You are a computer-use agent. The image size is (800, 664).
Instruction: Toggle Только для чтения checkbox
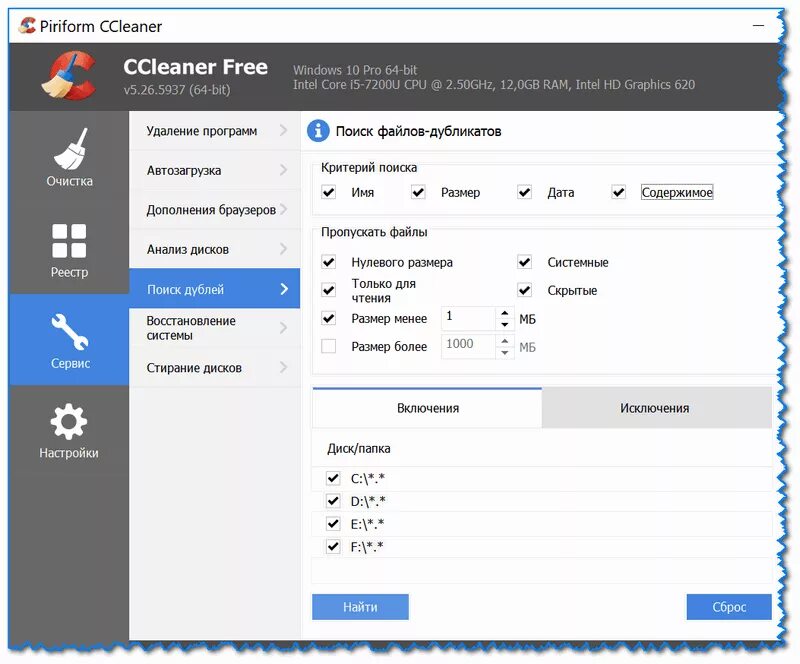point(329,290)
